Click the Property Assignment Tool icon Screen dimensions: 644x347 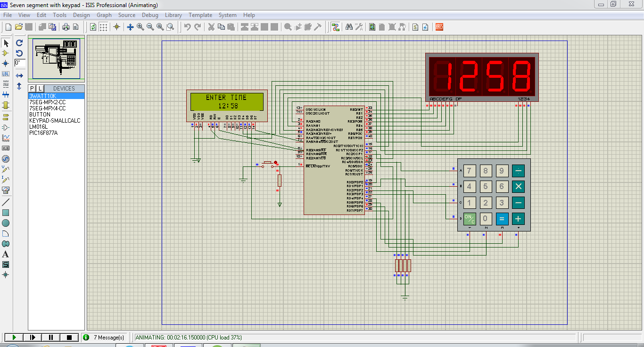pos(359,27)
